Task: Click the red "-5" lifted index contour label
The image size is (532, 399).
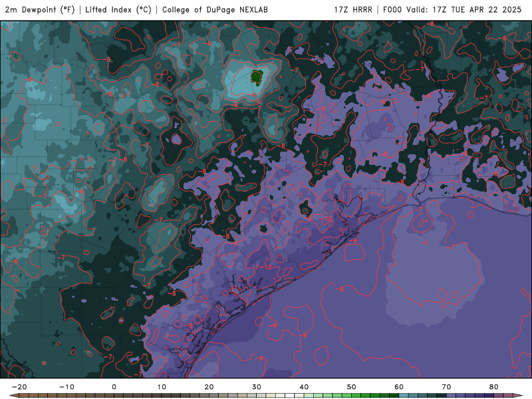Action: [256, 101]
